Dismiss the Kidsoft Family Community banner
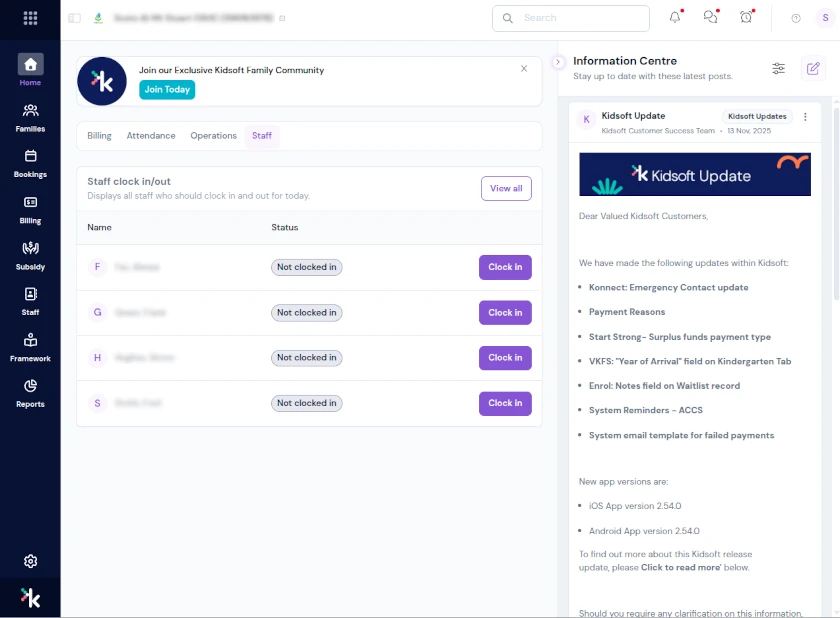Image resolution: width=840 pixels, height=618 pixels. pyautogui.click(x=524, y=69)
